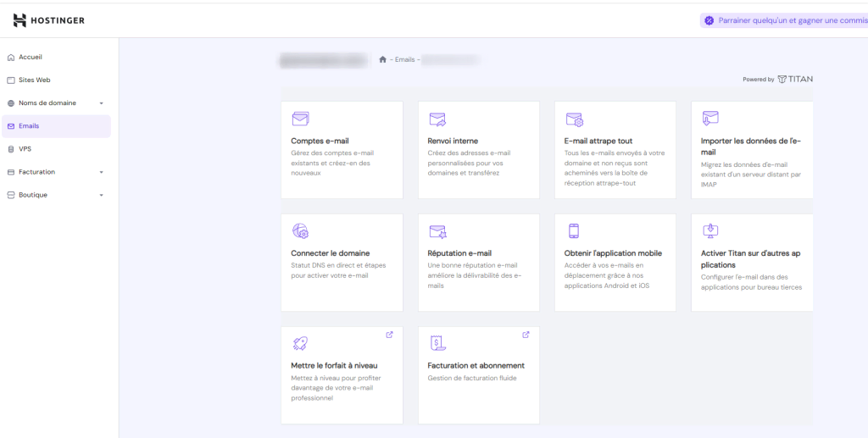This screenshot has height=438, width=868.
Task: Click the Importer les données icon
Action: point(710,118)
